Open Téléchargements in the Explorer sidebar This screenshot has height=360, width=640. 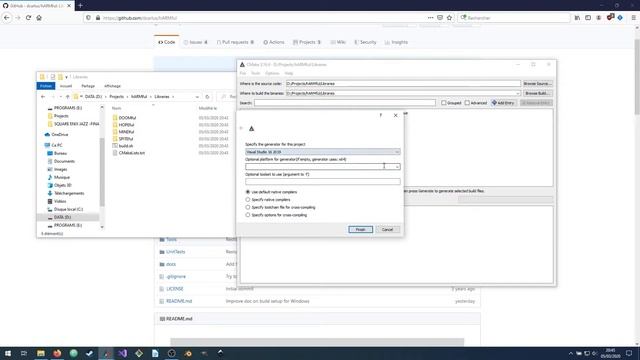[69, 193]
